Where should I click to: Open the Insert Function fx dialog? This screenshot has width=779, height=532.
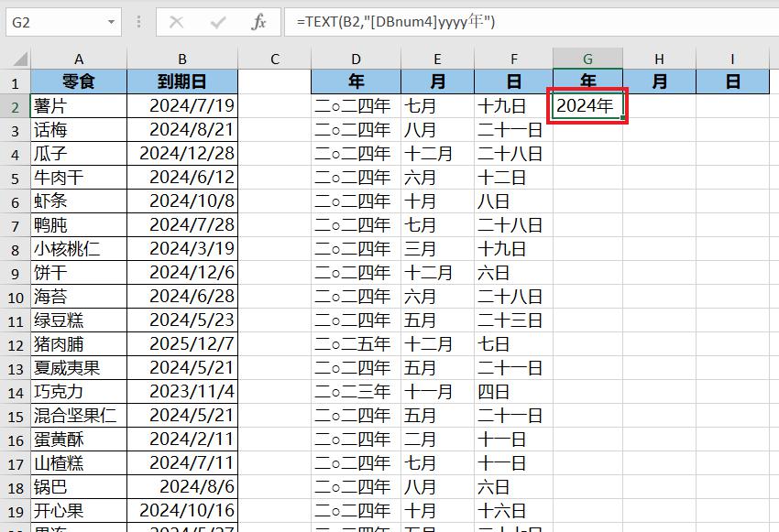click(x=258, y=22)
